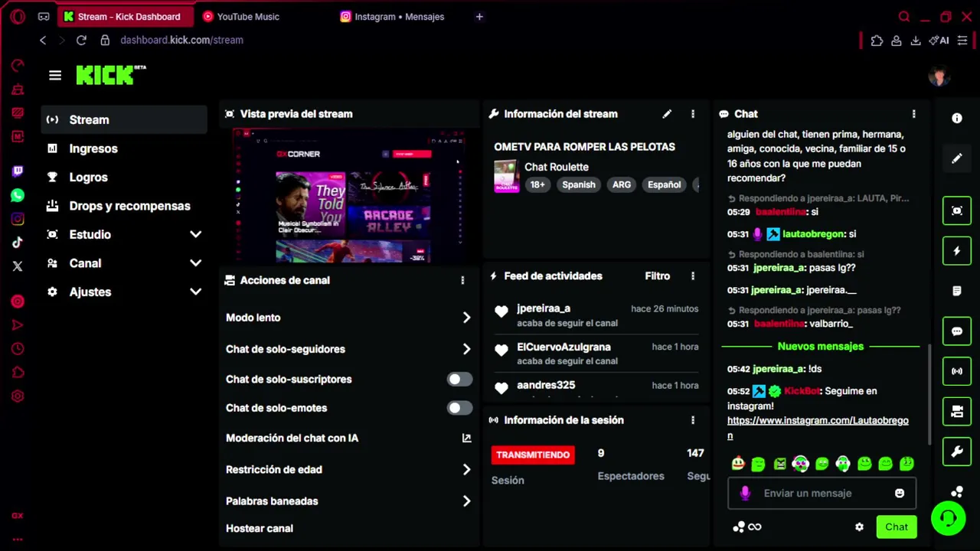Image resolution: width=980 pixels, height=551 pixels.
Task: Open Palabras baneadas options arrow
Action: 466,501
